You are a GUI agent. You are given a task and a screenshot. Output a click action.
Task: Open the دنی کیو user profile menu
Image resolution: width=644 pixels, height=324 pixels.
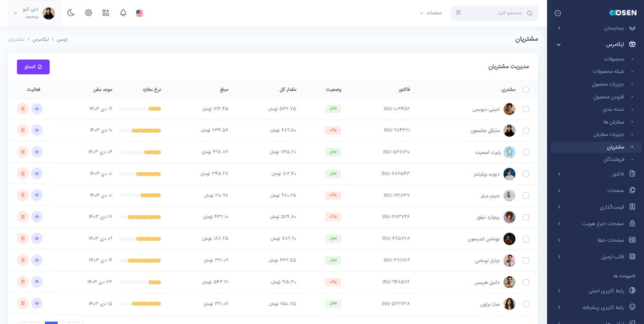[x=34, y=13]
